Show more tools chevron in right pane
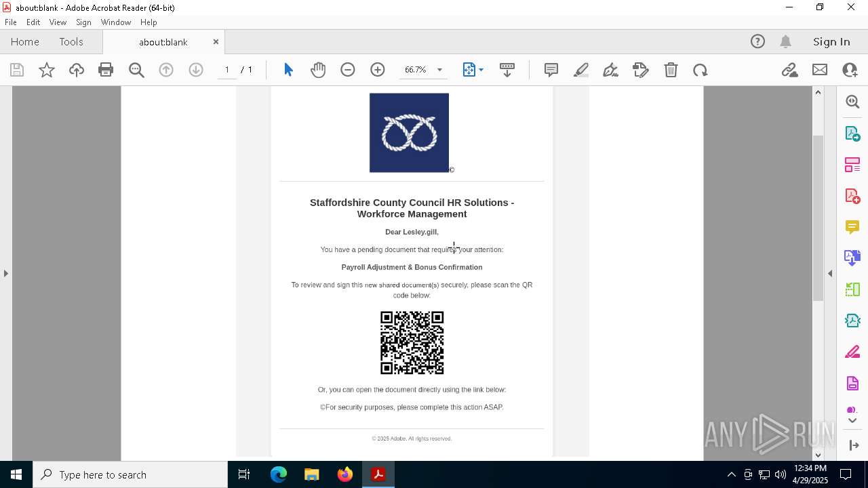 [852, 420]
